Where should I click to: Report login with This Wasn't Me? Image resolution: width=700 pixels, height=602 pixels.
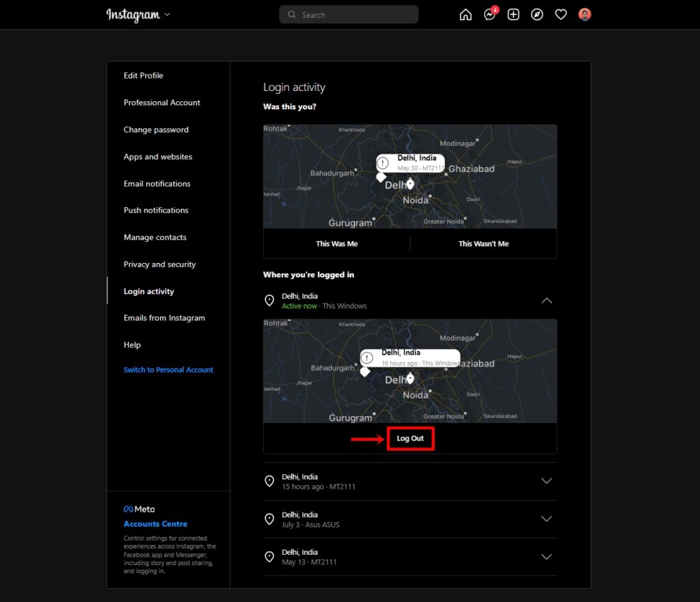tap(483, 243)
